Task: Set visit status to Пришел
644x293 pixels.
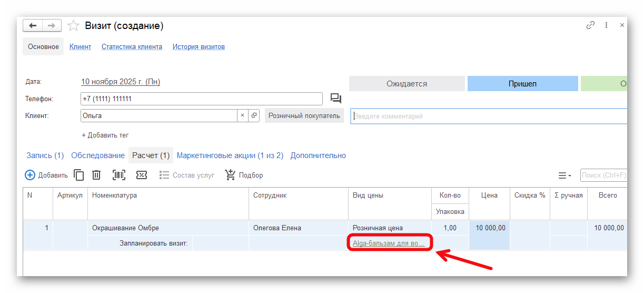Action: pyautogui.click(x=522, y=84)
